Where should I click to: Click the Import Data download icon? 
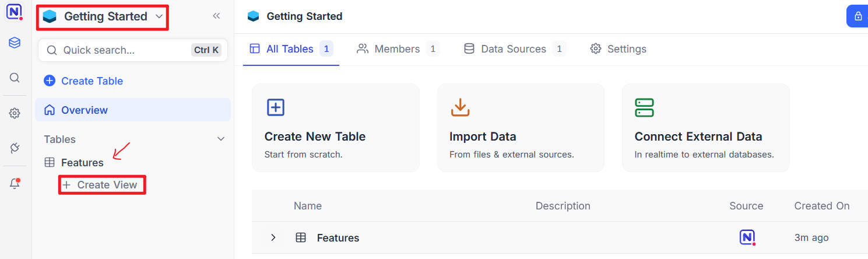460,107
